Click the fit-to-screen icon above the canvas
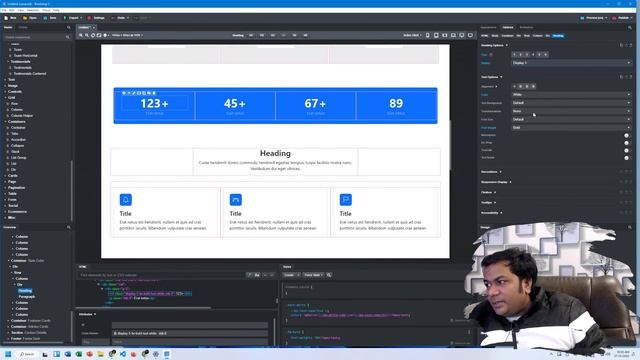Screen dimensions: 640x360 point(99,36)
